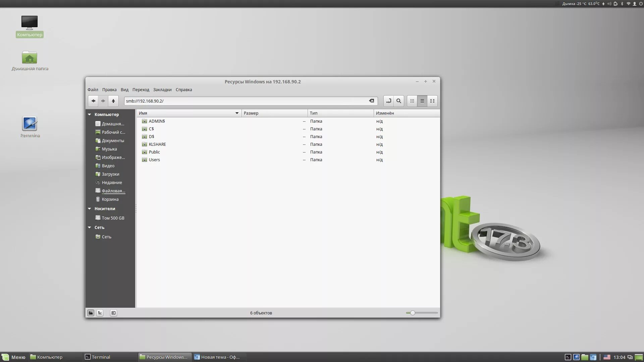Image resolution: width=644 pixels, height=362 pixels.
Task: Collapse the Компьютер sidebar section
Action: [90, 115]
